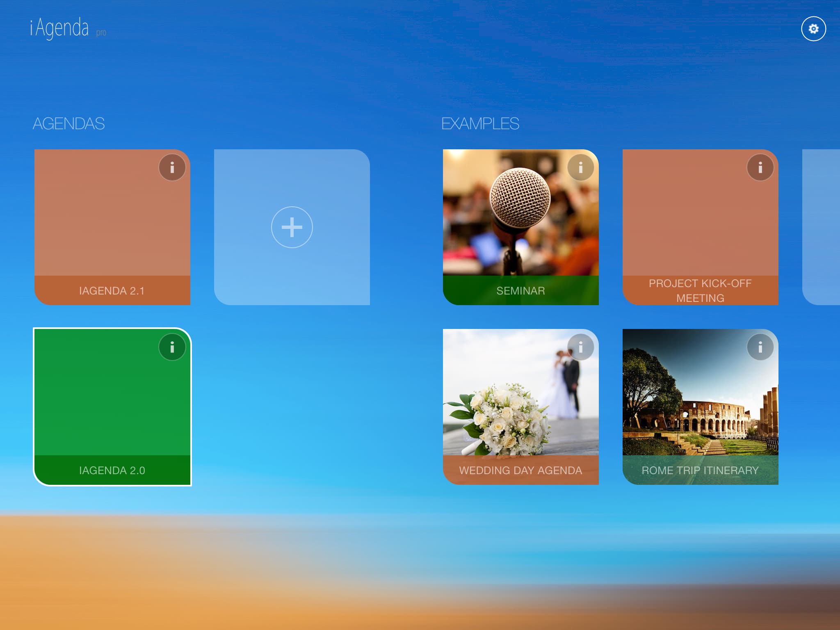Click the plus icon to add agenda
The image size is (840, 630).
click(292, 227)
